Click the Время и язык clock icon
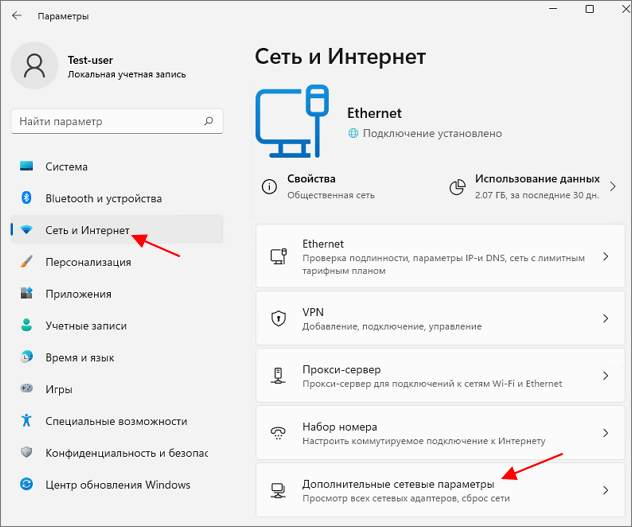Screen dimensions: 632x527 (27, 357)
